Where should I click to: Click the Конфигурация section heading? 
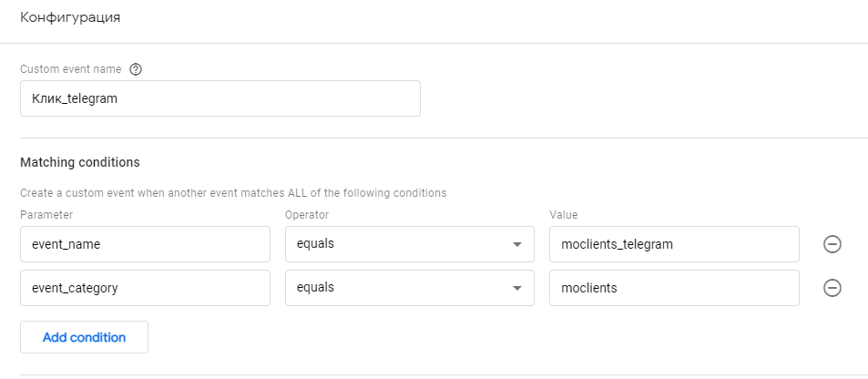(70, 17)
